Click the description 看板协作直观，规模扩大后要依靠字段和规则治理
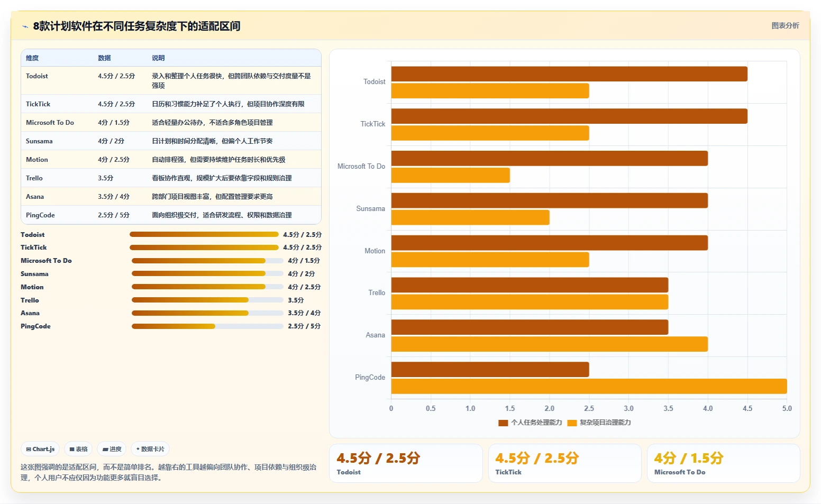 point(222,178)
